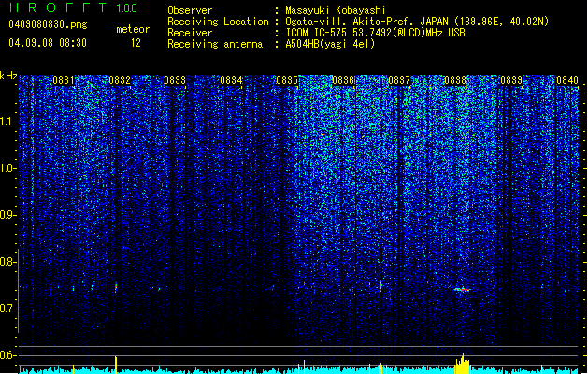Click the 0.7 kHz axis label
Viewport: 588px width, 374px height.
tap(8, 309)
